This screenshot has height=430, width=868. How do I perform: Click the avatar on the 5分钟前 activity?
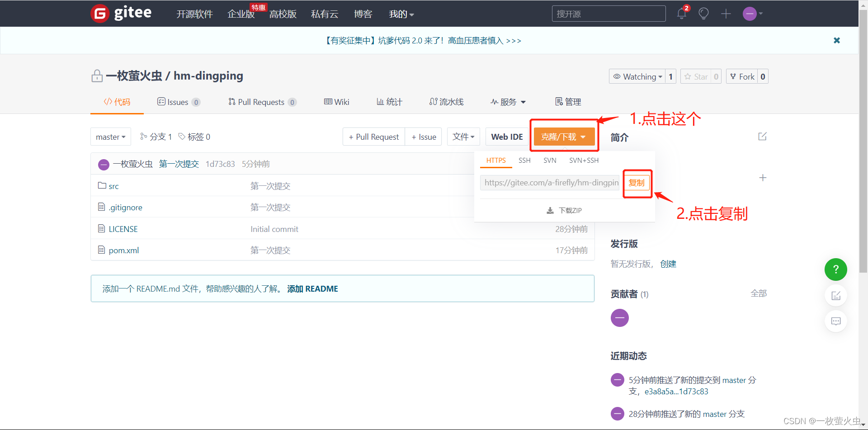(x=618, y=380)
